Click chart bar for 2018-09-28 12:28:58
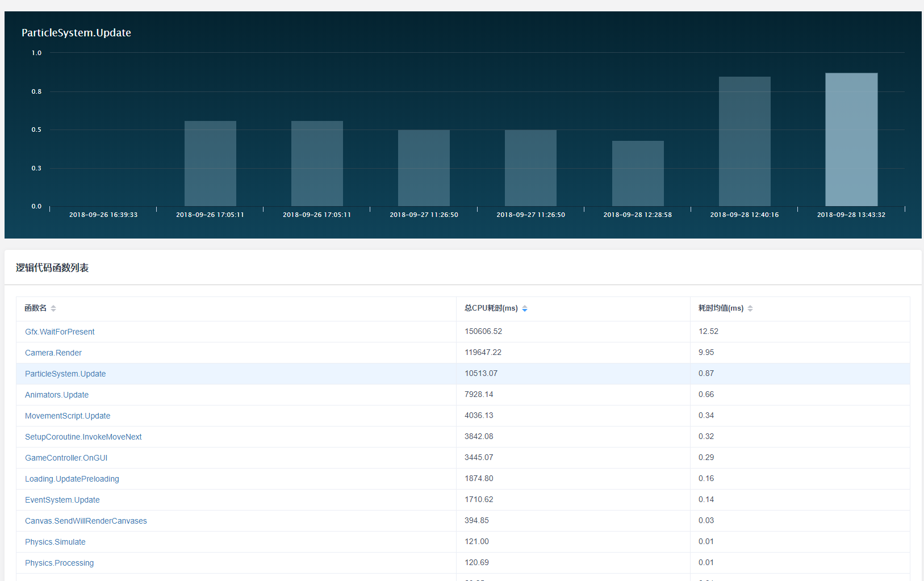This screenshot has height=581, width=924. point(637,173)
